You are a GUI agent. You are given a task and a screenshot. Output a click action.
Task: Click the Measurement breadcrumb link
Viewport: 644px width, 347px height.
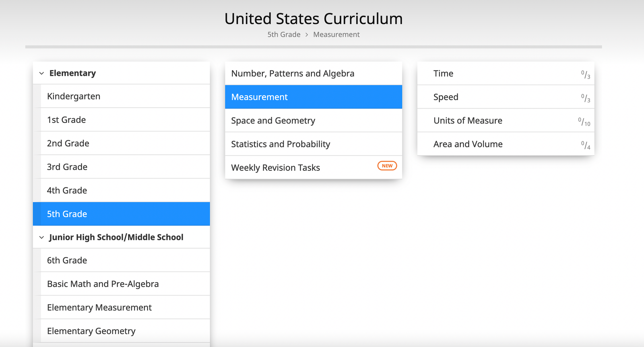[336, 35]
